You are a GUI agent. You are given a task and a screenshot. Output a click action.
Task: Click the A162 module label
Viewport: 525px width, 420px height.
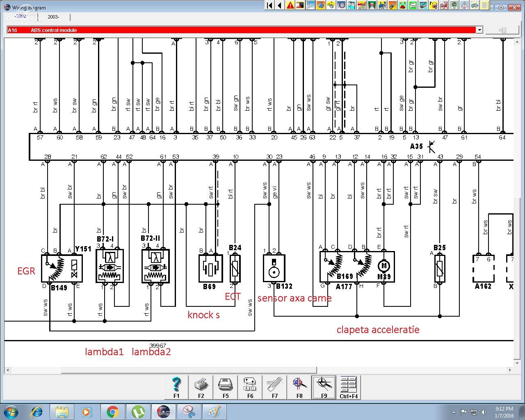(x=483, y=286)
